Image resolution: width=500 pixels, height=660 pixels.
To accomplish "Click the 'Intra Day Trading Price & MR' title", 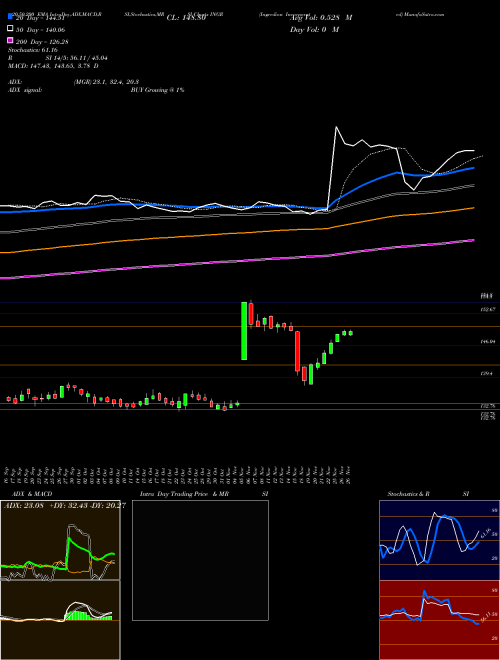I will click(x=184, y=494).
